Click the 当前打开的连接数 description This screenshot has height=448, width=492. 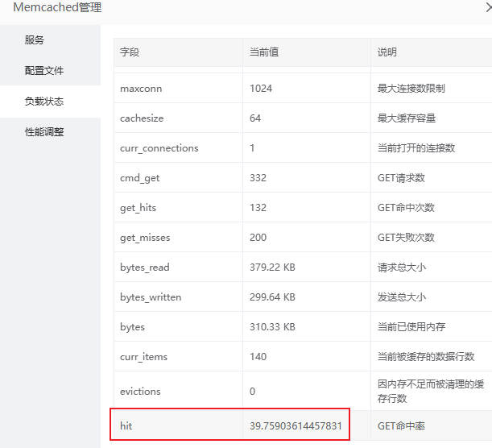pyautogui.click(x=416, y=148)
